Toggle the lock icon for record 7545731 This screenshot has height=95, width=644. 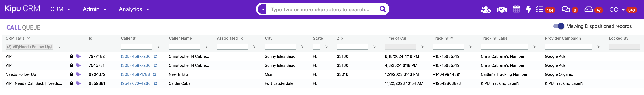[x=71, y=65]
